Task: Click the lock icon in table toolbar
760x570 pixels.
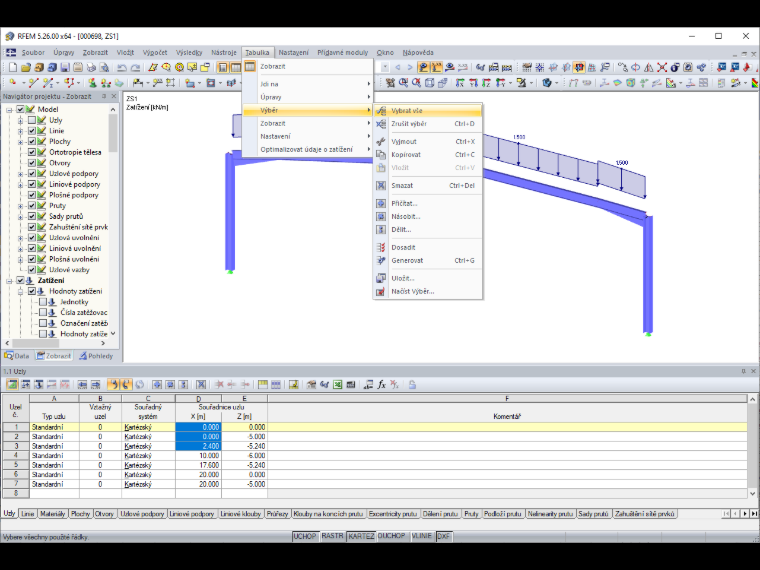Action: click(412, 384)
